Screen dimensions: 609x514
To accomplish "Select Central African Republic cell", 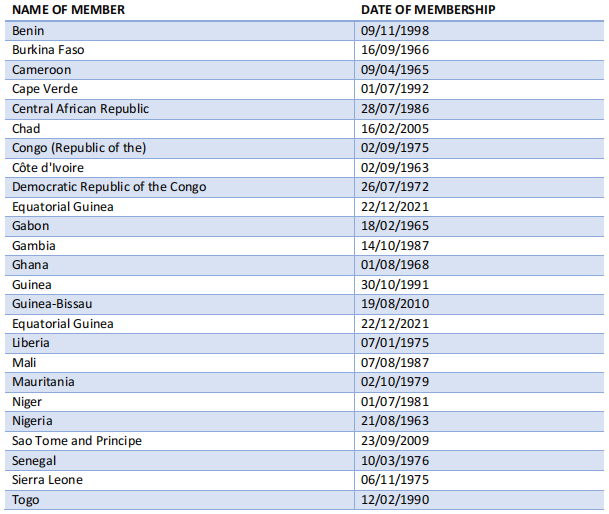I will click(x=179, y=109).
